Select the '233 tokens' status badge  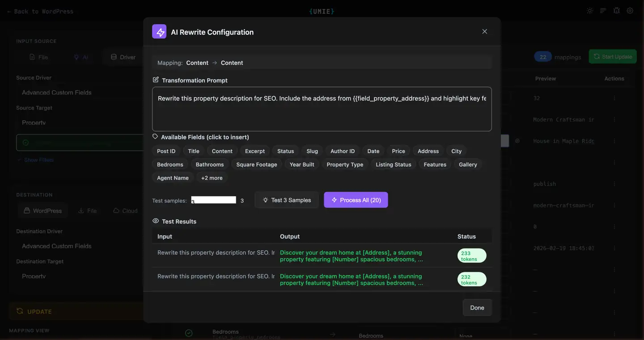tap(472, 256)
